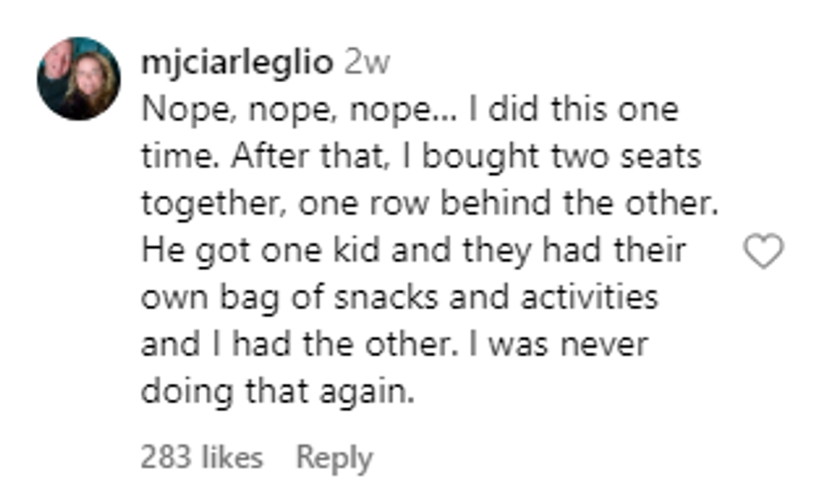Click the 2w comment timestamp
The height and width of the screenshot is (504, 813).
point(366,63)
